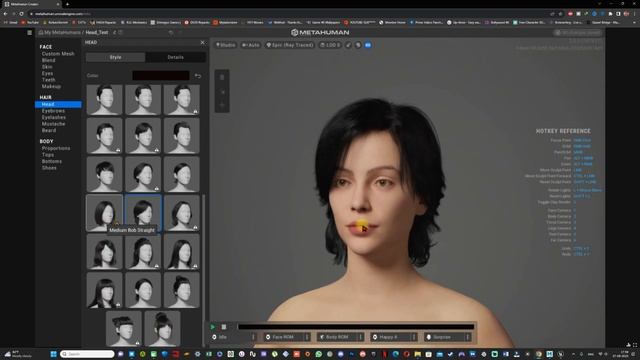Viewport: 640px width, 360px height.
Task: Select Makeup under FACE
Action: 51,87
